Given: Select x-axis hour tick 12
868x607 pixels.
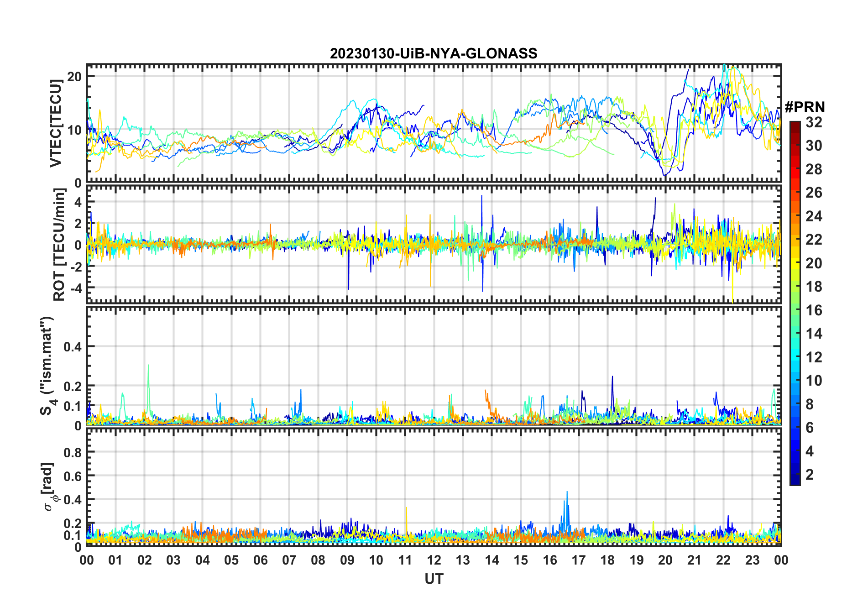Looking at the screenshot, I should tap(434, 560).
